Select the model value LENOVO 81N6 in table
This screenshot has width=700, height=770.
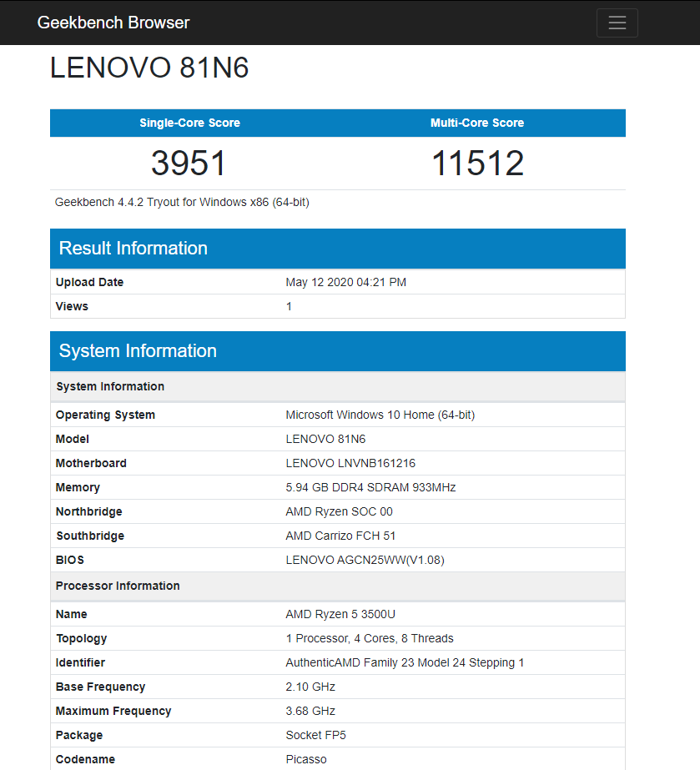pyautogui.click(x=325, y=439)
